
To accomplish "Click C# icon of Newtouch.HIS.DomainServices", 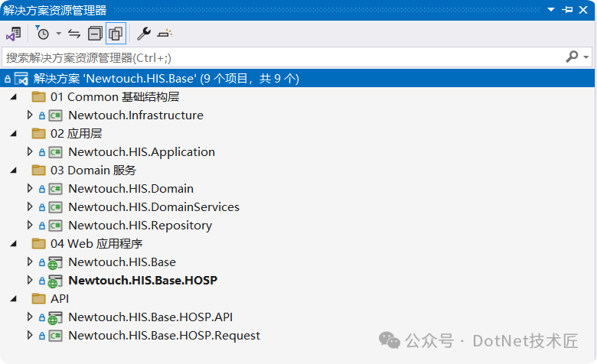I will (56, 207).
